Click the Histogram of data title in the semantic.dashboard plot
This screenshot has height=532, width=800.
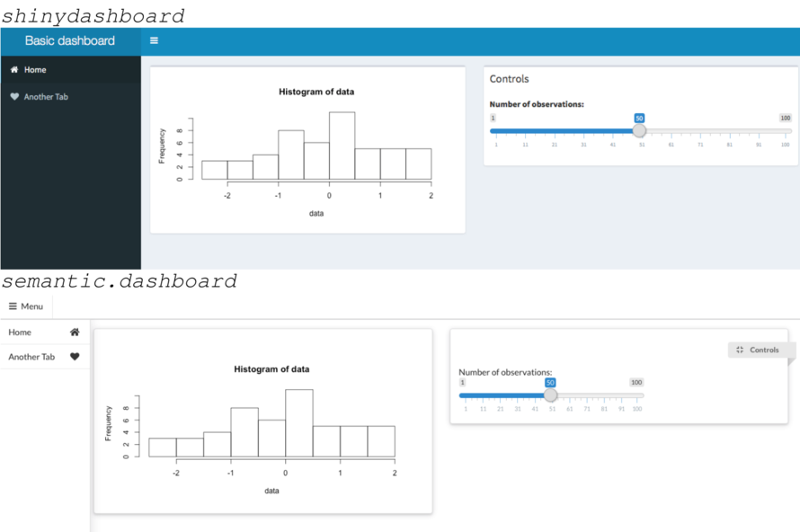(271, 368)
